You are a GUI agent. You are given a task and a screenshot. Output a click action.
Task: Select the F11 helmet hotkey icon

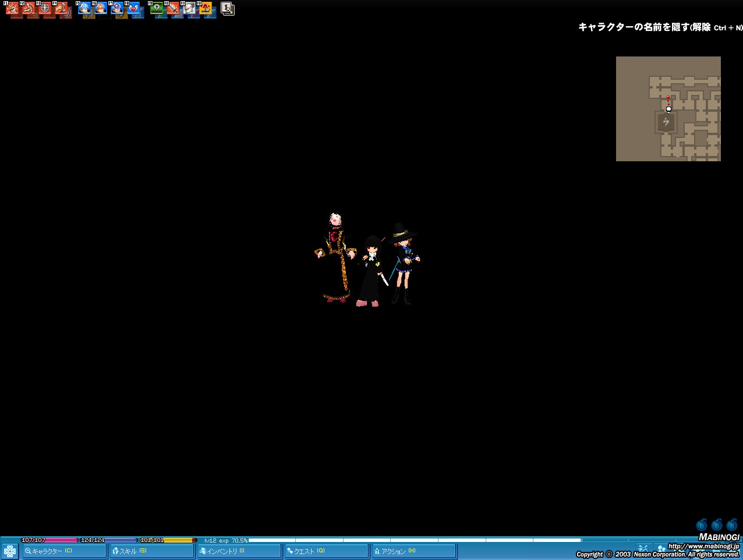[x=190, y=9]
